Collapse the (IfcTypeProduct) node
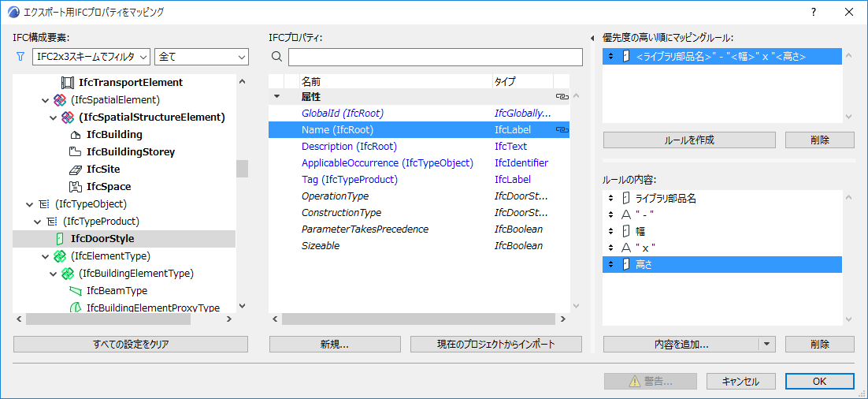 [38, 222]
